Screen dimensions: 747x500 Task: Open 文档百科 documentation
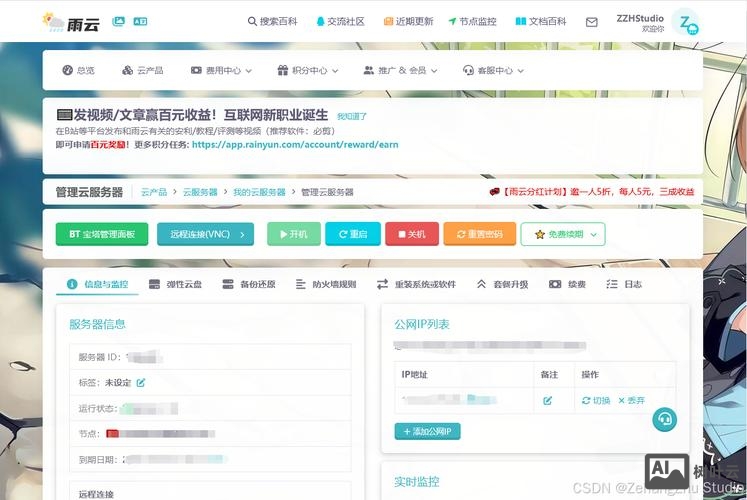pos(541,21)
